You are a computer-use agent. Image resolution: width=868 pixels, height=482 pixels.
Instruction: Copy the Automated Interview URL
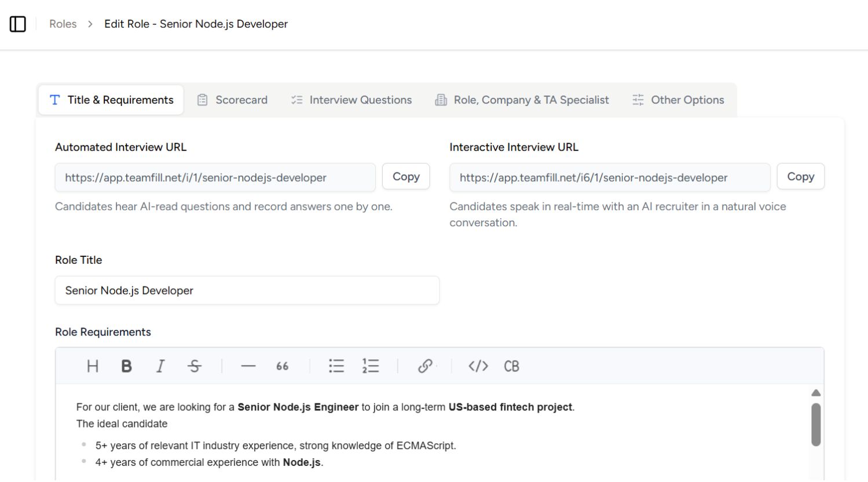[406, 176]
